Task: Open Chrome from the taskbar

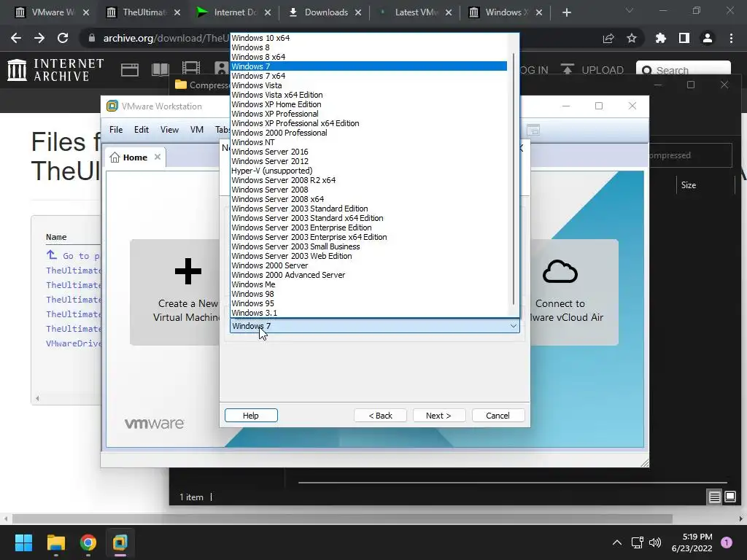Action: point(88,542)
